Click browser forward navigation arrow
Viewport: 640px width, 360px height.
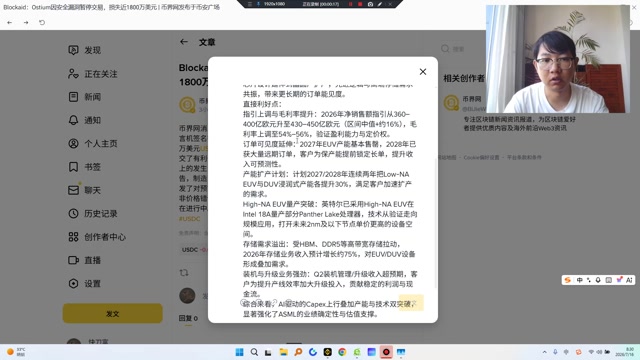click(x=26, y=22)
